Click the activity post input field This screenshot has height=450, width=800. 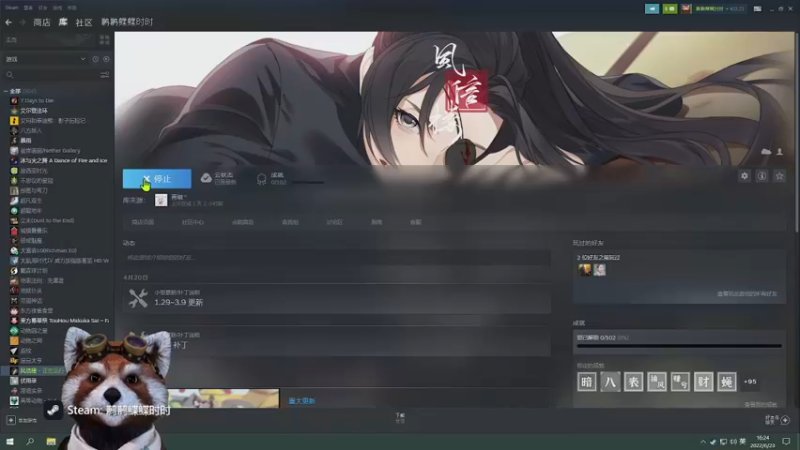point(337,258)
